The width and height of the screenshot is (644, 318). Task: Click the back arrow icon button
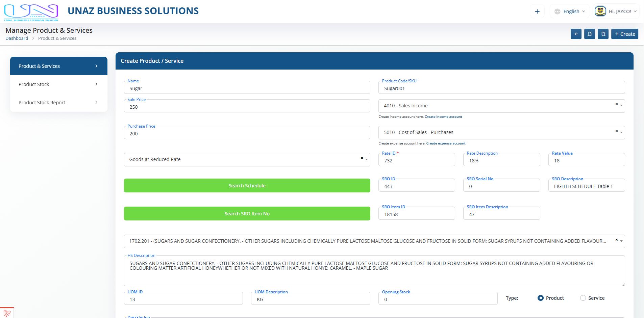point(576,34)
